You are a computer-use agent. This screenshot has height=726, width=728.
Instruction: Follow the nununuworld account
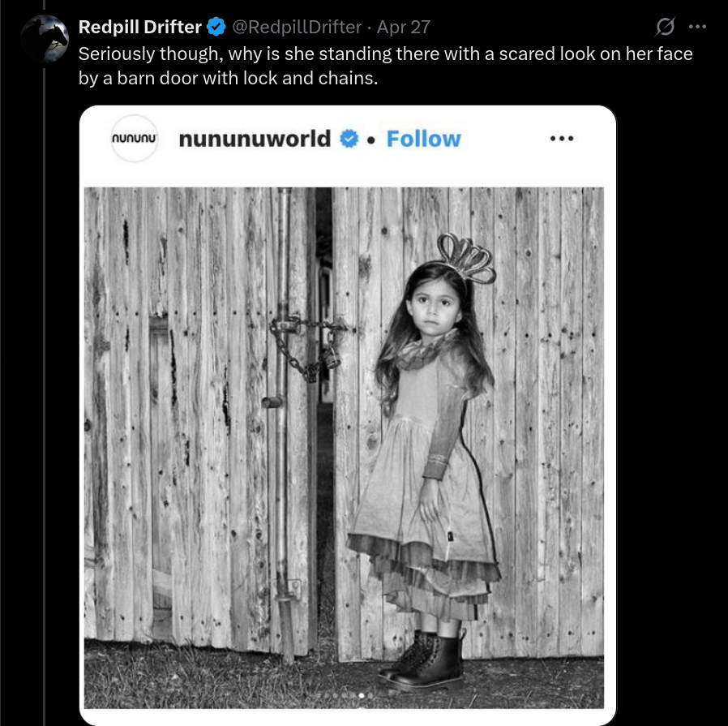pos(423,139)
